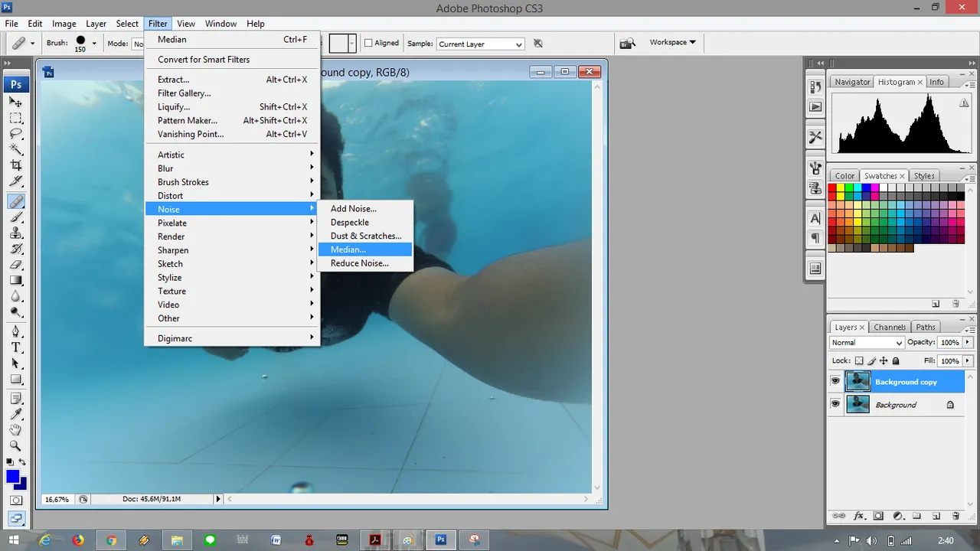Viewport: 980px width, 551px height.
Task: Open the Normal blend mode dropdown
Action: tap(867, 343)
